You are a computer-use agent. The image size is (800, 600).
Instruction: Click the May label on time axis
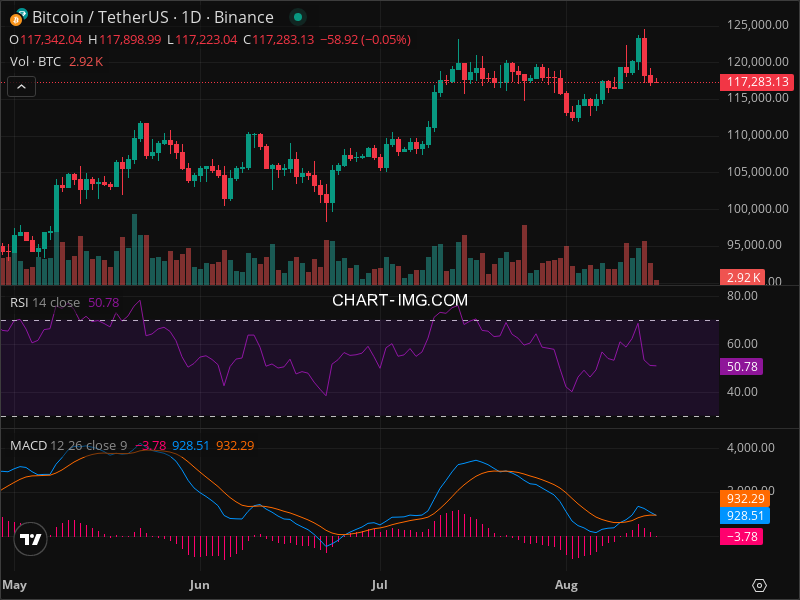[14, 585]
